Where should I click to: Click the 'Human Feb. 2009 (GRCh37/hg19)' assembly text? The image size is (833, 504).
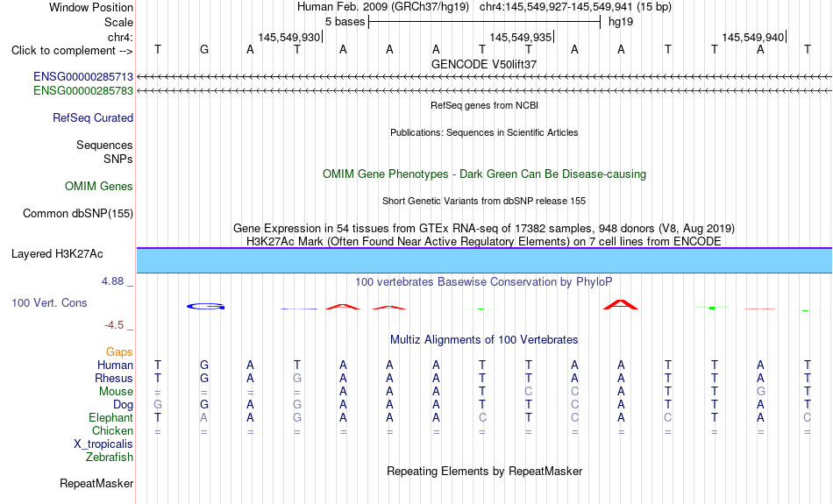(x=383, y=7)
